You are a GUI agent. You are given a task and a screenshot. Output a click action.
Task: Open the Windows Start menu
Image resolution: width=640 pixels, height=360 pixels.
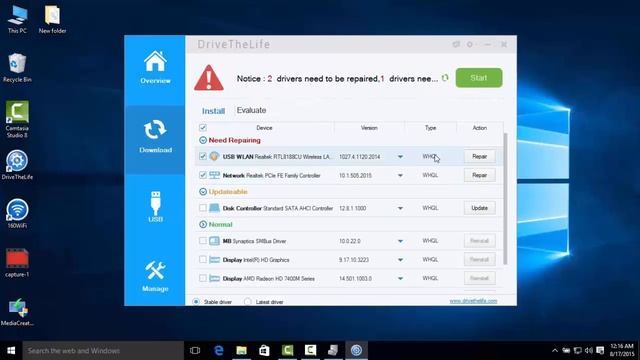[x=11, y=350]
